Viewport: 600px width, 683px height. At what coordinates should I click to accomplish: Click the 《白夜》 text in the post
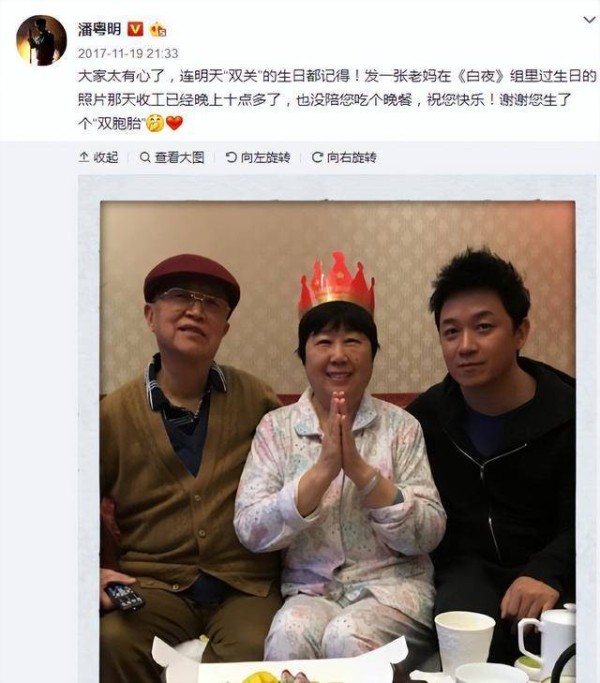[x=481, y=76]
